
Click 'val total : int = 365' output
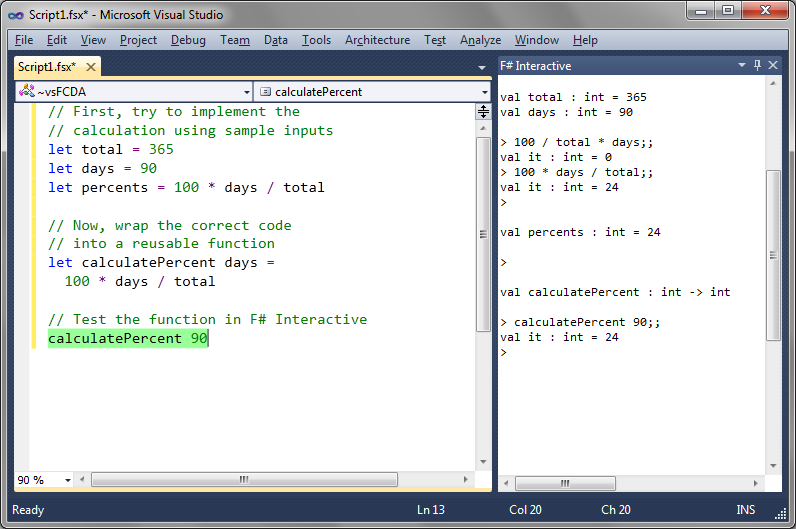coord(573,97)
